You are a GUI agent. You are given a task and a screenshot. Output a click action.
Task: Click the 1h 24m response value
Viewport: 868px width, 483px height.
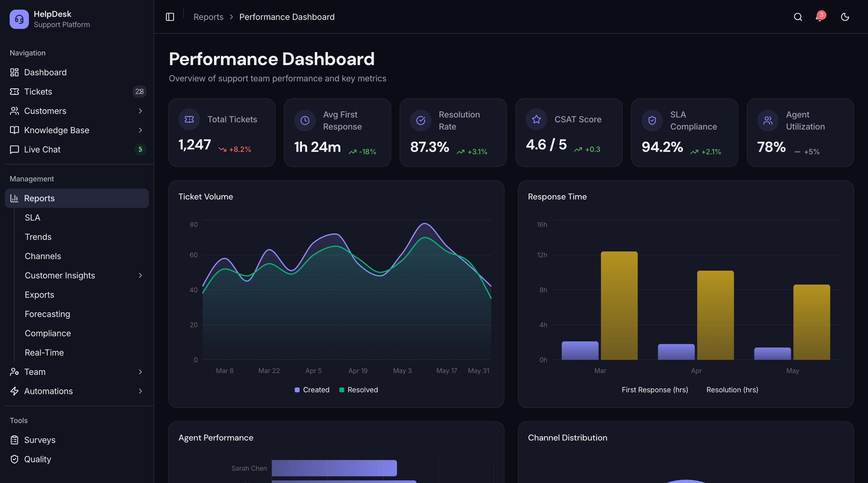coord(317,147)
